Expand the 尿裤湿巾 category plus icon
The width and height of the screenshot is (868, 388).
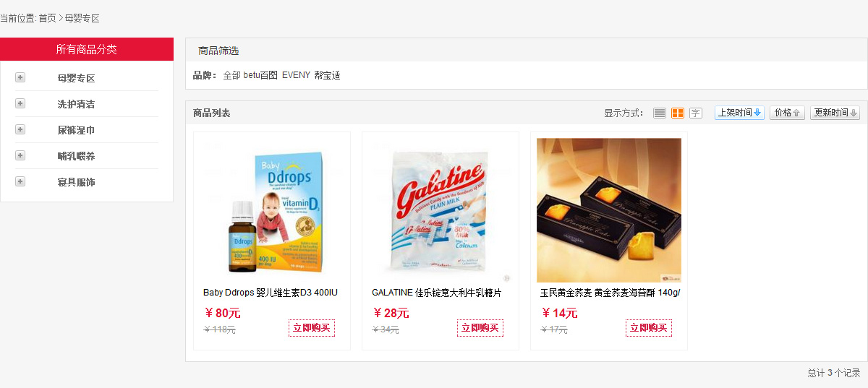click(x=20, y=129)
